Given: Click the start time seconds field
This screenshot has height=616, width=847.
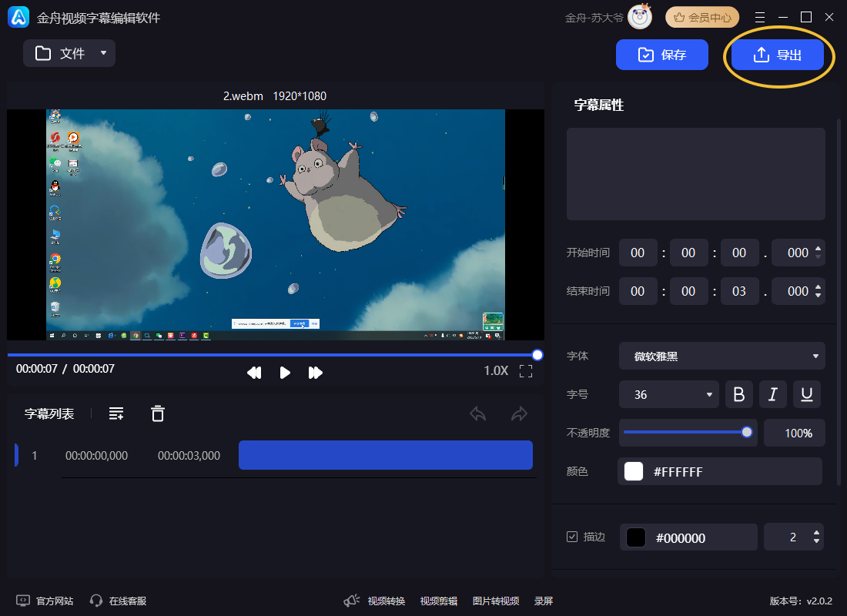Looking at the screenshot, I should tap(739, 253).
